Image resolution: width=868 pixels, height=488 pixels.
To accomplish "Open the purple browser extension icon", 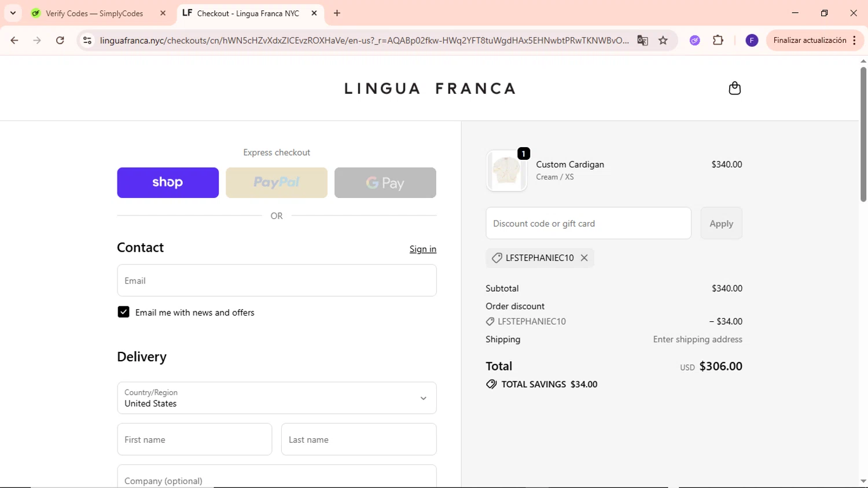I will point(695,41).
